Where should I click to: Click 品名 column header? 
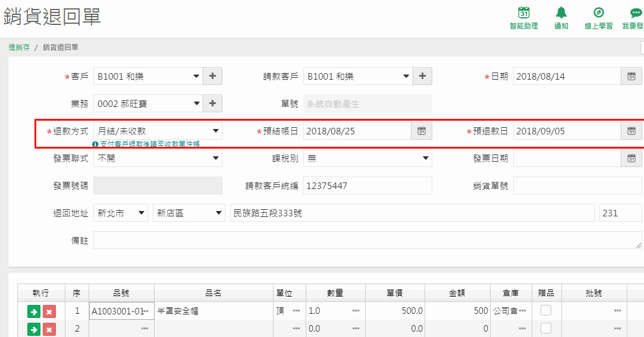pos(213,293)
